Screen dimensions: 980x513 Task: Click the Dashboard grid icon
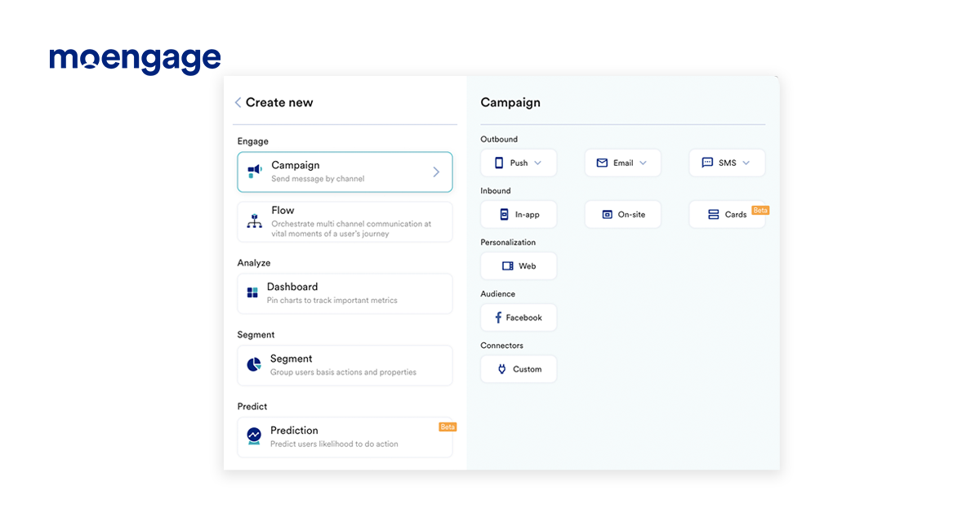[x=253, y=294]
